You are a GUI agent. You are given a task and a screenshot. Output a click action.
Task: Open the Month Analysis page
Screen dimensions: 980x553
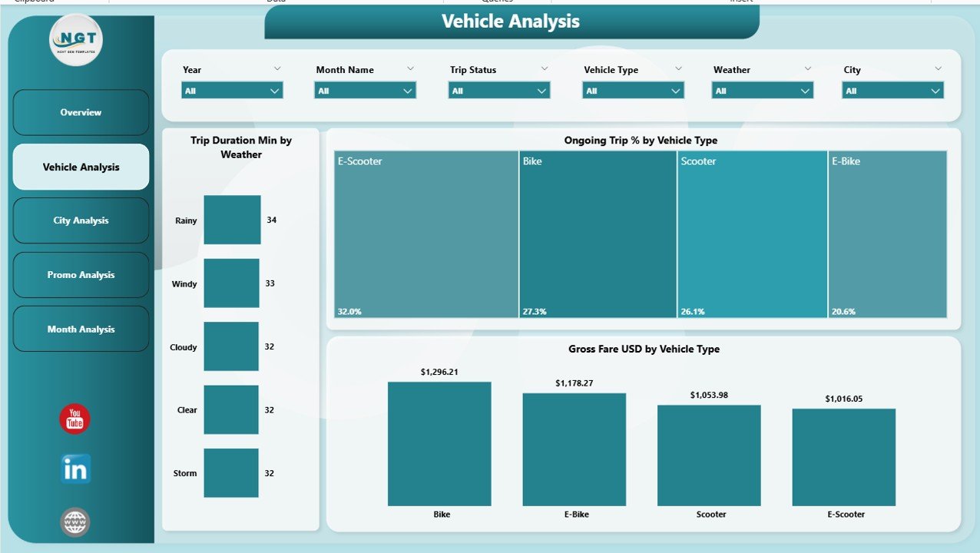pyautogui.click(x=81, y=329)
